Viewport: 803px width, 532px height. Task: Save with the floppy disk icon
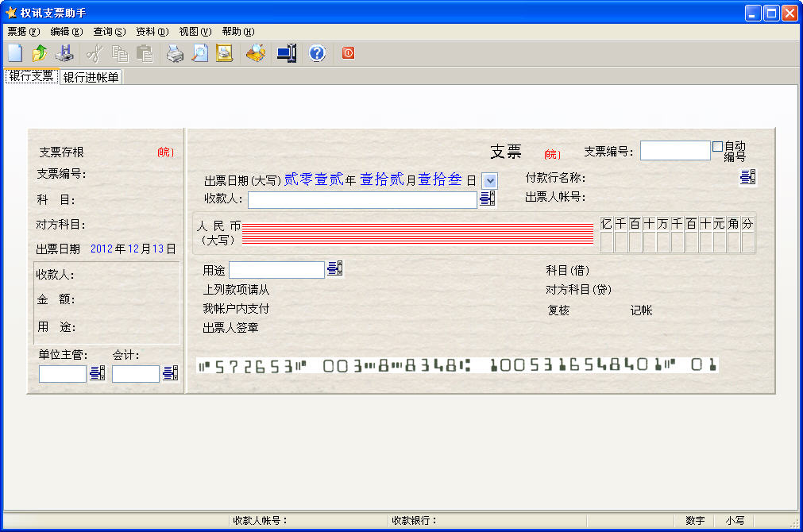pos(64,52)
